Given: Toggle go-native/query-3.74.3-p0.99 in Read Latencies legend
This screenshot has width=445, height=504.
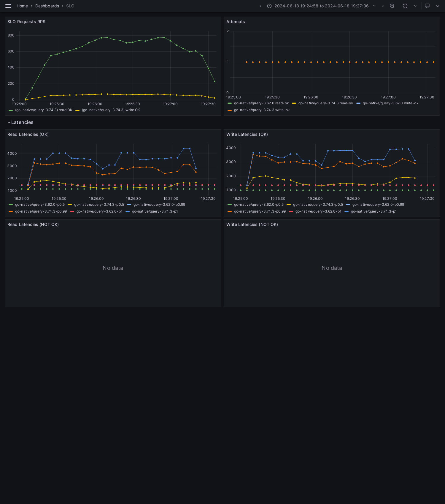Looking at the screenshot, I should click(41, 211).
